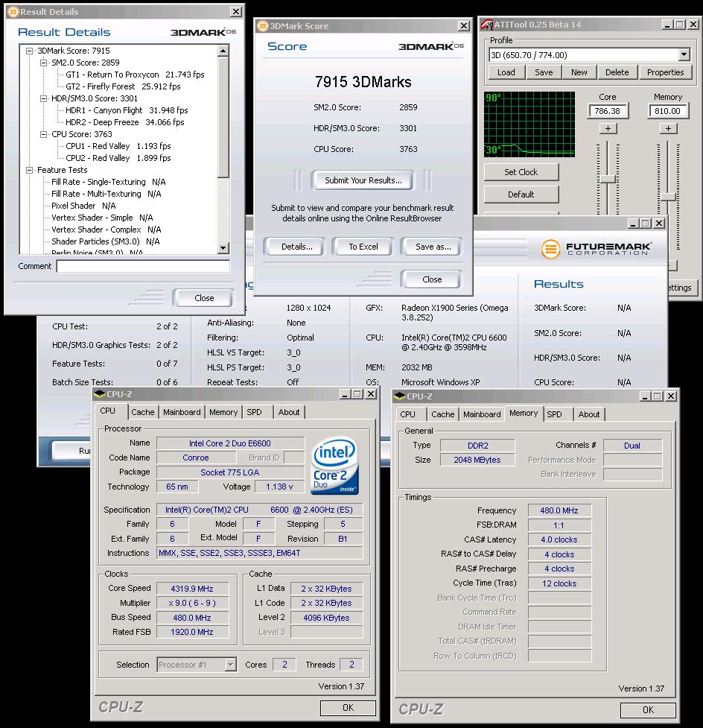Click the Core clock slider handle

pyautogui.click(x=608, y=180)
